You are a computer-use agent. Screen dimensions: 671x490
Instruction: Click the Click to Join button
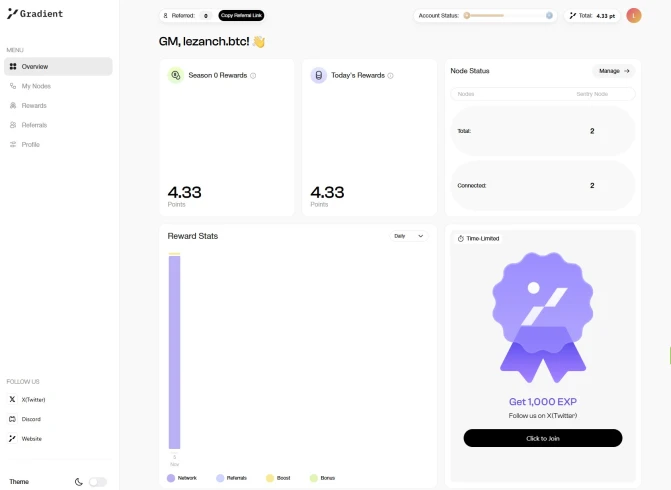pyautogui.click(x=543, y=438)
